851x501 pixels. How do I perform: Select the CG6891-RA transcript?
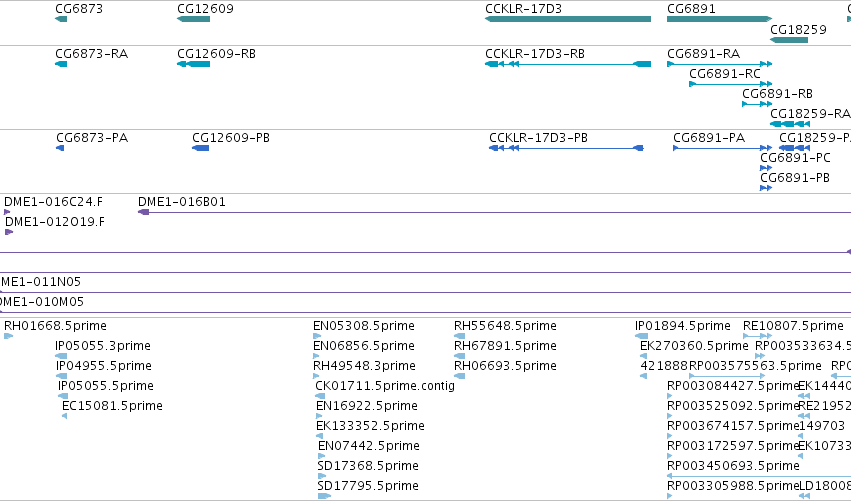tap(719, 64)
